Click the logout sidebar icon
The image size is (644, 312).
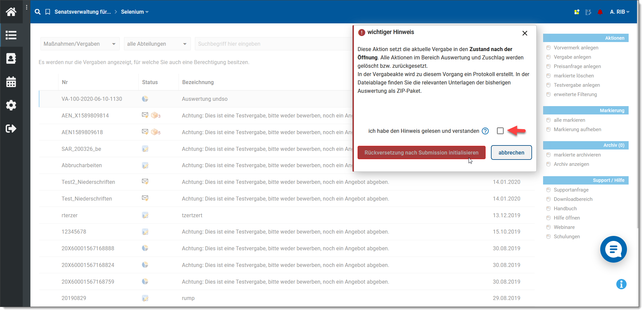pyautogui.click(x=11, y=128)
